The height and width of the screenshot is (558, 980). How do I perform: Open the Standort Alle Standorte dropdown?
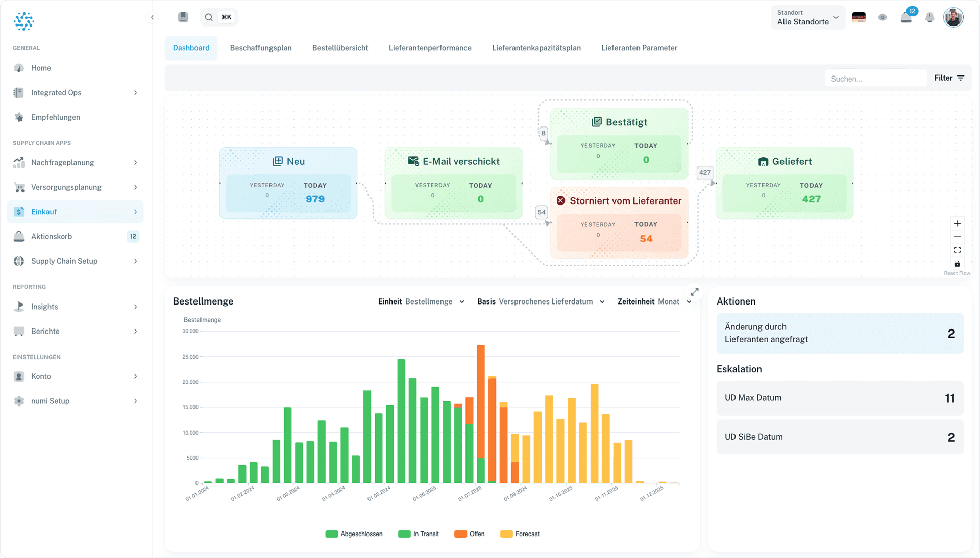pyautogui.click(x=807, y=17)
